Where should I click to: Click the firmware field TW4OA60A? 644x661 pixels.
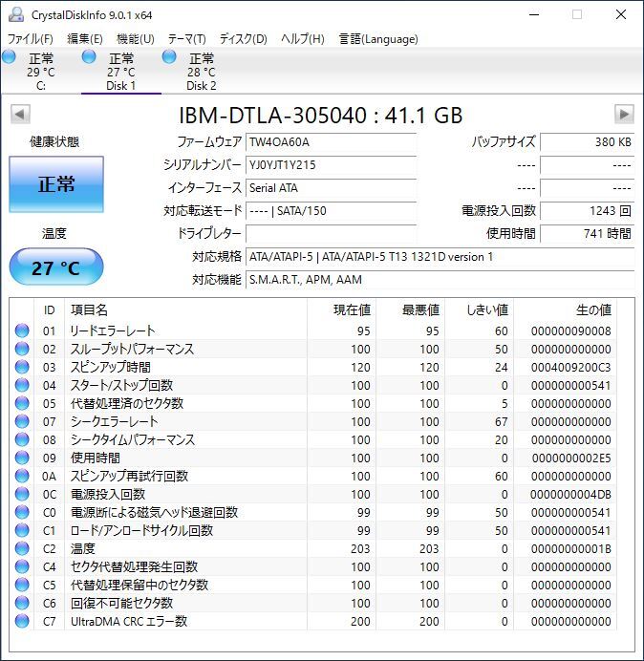[x=331, y=142]
